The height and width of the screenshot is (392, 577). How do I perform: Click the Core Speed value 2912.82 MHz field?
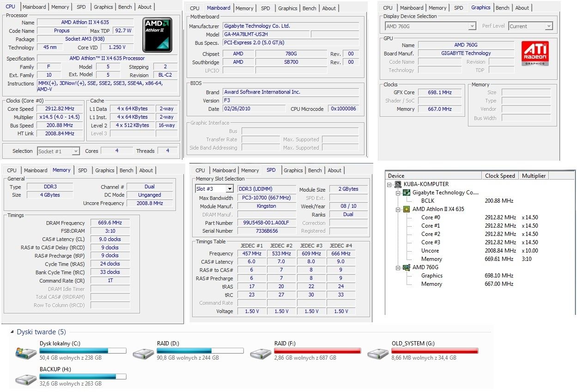tap(60, 109)
